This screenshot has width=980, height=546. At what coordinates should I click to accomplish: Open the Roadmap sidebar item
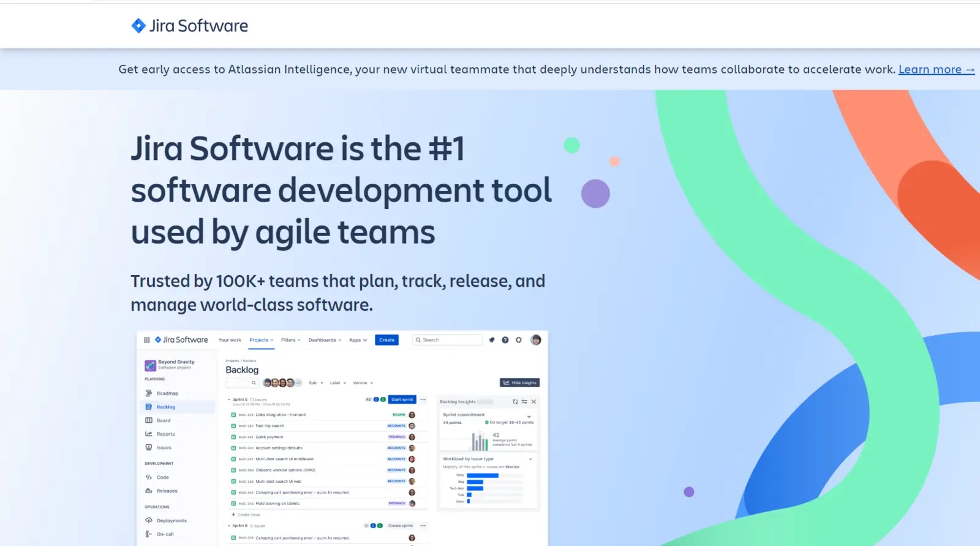click(x=162, y=393)
